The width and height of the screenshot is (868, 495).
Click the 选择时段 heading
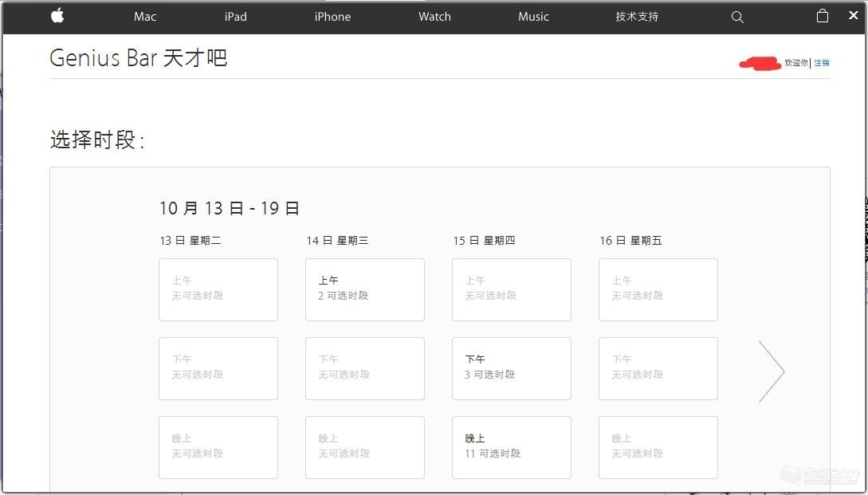point(97,139)
